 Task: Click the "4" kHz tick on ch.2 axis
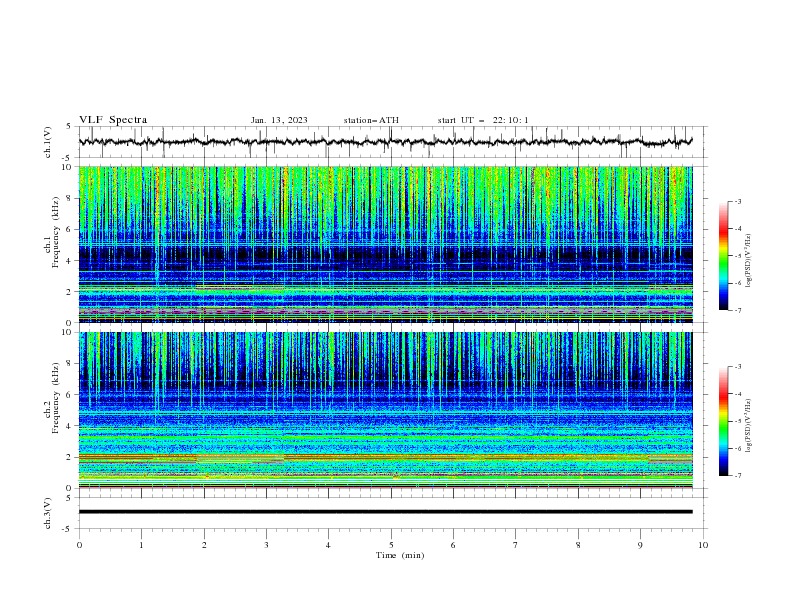click(x=69, y=426)
